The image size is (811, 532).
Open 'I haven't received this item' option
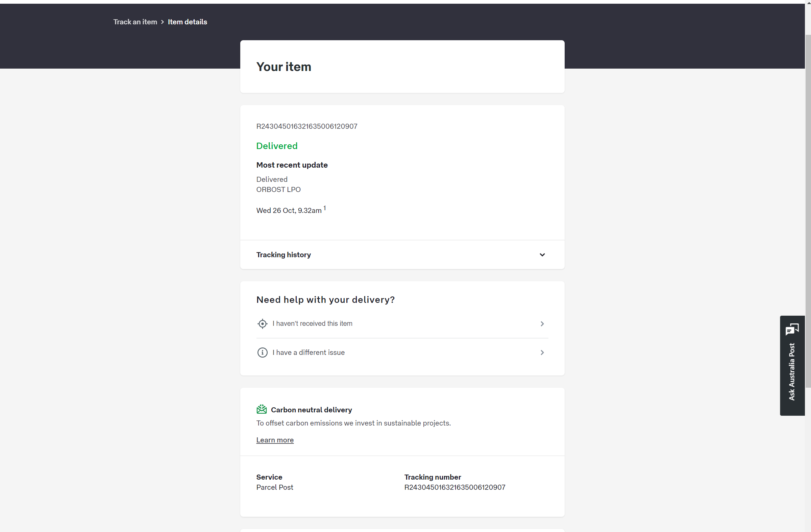312,323
